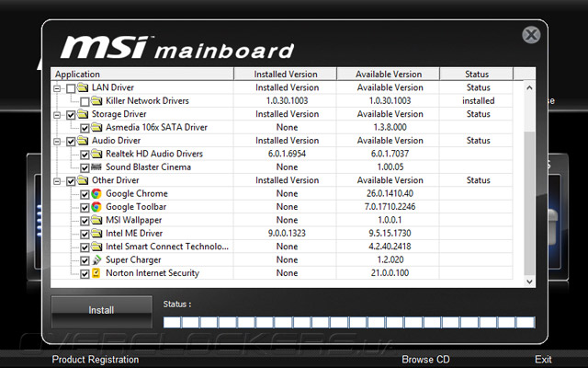Check the Killer Network Drivers checkbox

click(85, 102)
